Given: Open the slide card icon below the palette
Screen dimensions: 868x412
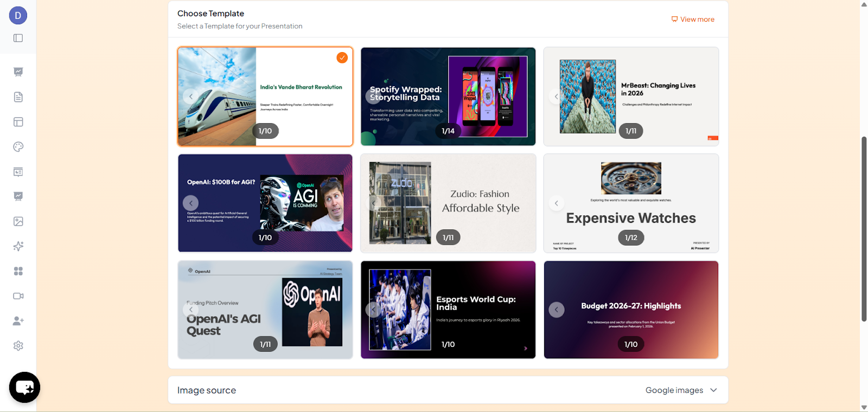Looking at the screenshot, I should [x=18, y=172].
